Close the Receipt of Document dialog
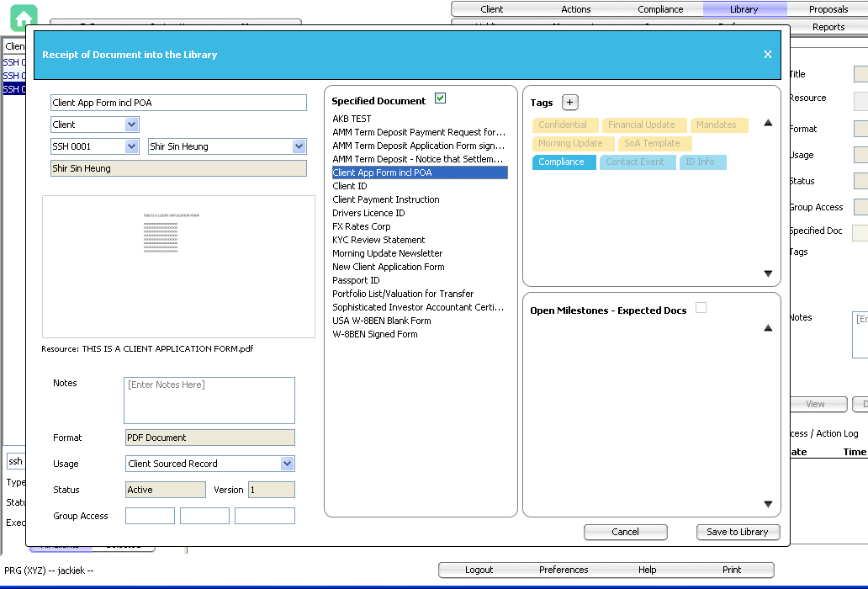Image resolution: width=868 pixels, height=589 pixels. tap(767, 55)
